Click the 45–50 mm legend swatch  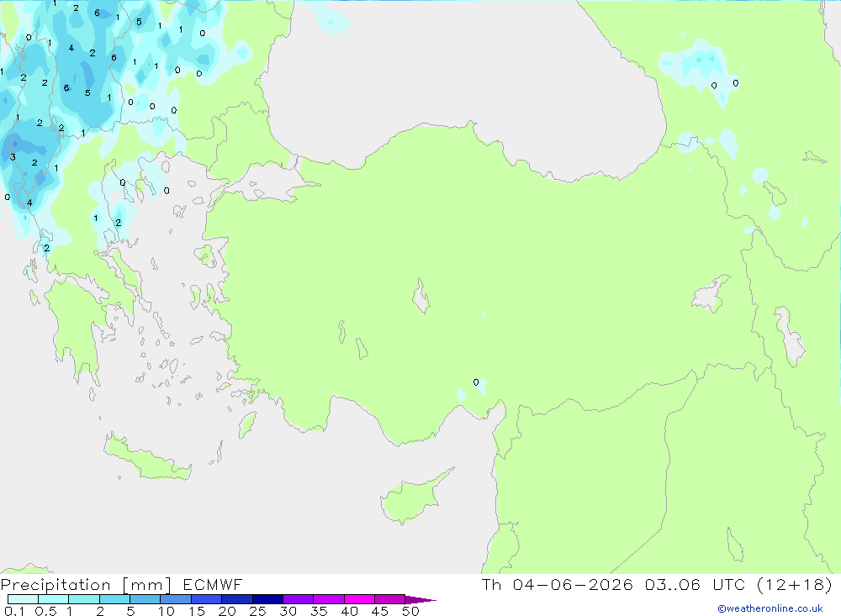tap(390, 599)
